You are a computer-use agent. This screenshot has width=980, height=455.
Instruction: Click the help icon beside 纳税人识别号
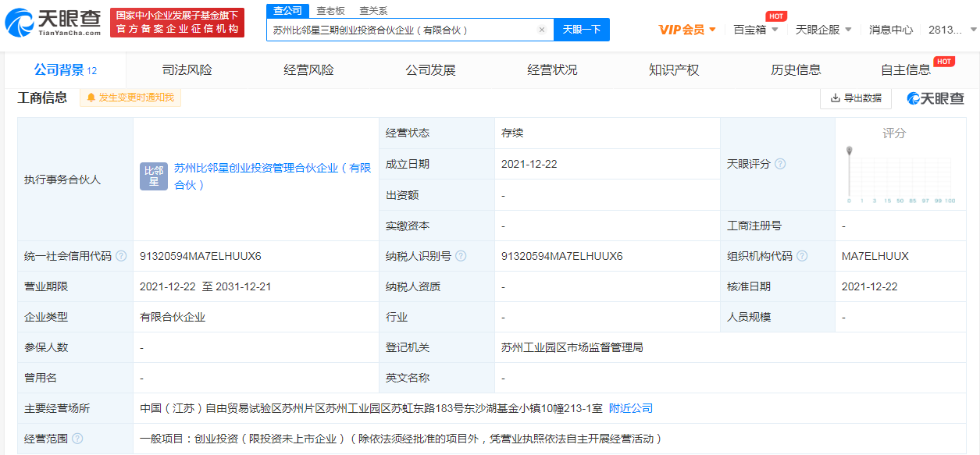[x=461, y=256]
